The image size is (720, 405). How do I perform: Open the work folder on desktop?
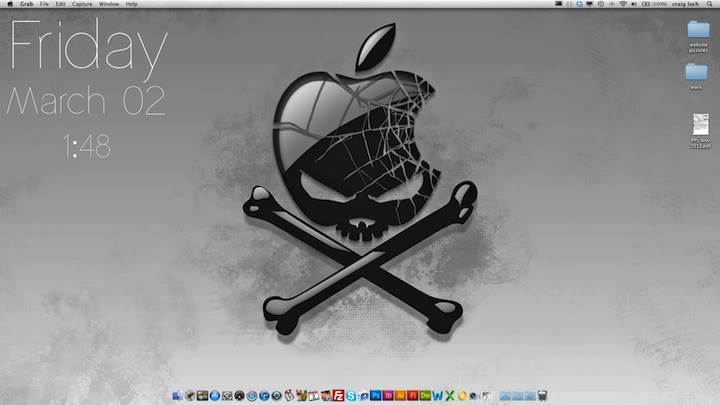(x=697, y=76)
